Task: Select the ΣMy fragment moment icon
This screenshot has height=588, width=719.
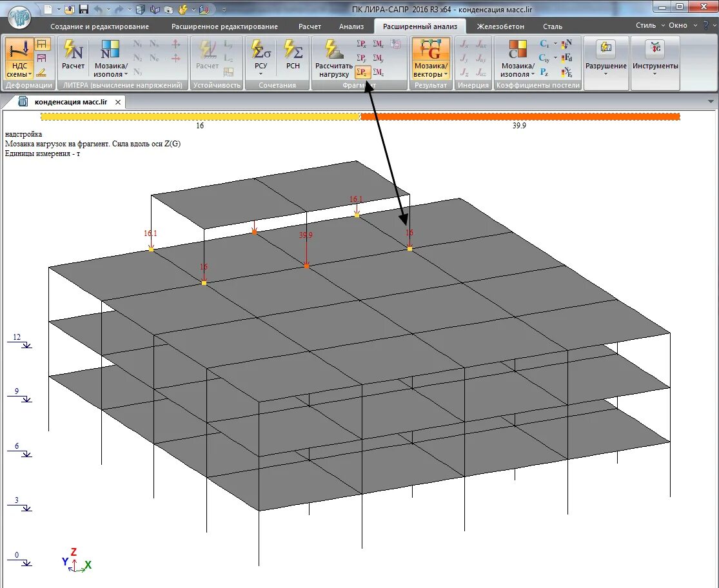Action: tap(379, 58)
